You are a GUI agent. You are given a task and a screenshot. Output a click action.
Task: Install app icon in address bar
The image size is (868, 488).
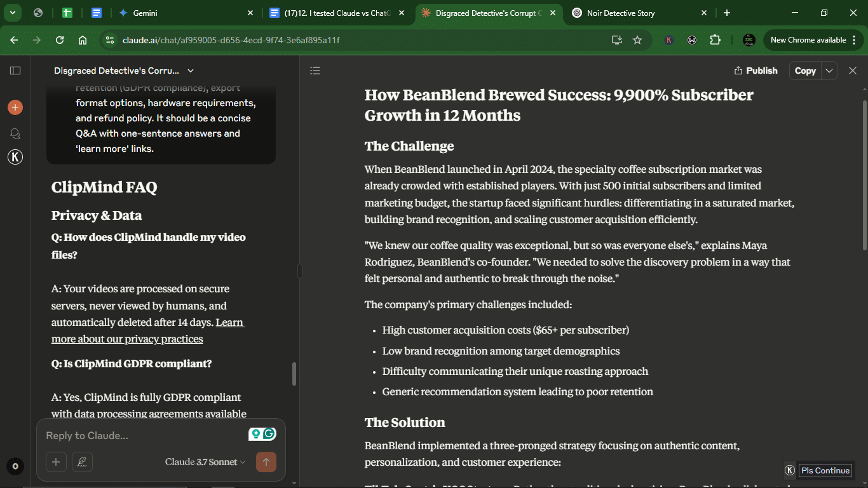[616, 40]
